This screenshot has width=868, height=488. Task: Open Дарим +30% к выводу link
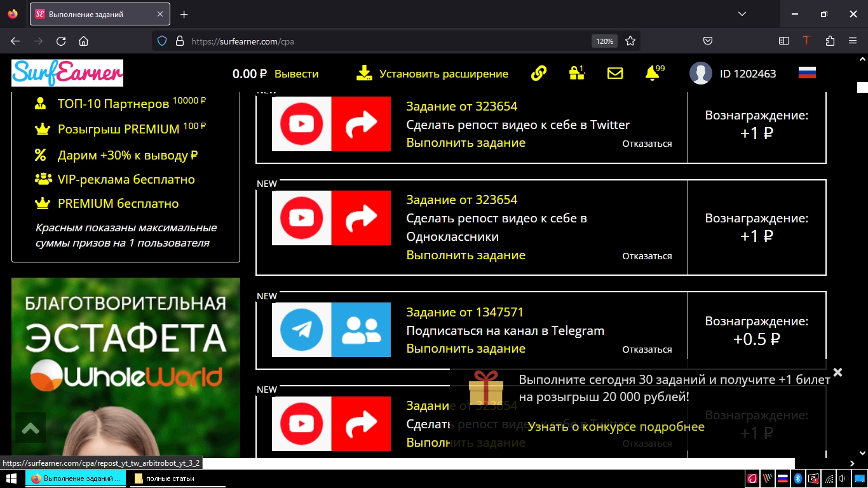128,155
